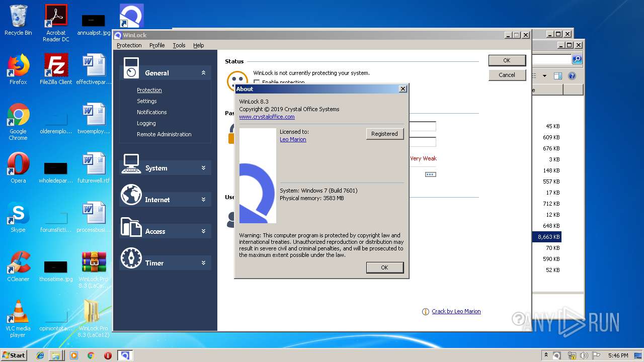
Task: Collapse the General section
Action: click(203, 73)
